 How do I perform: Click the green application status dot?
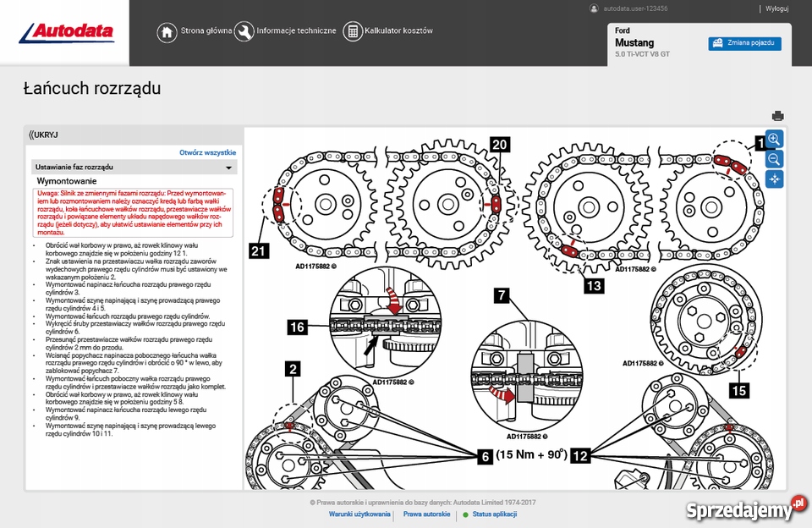click(465, 514)
